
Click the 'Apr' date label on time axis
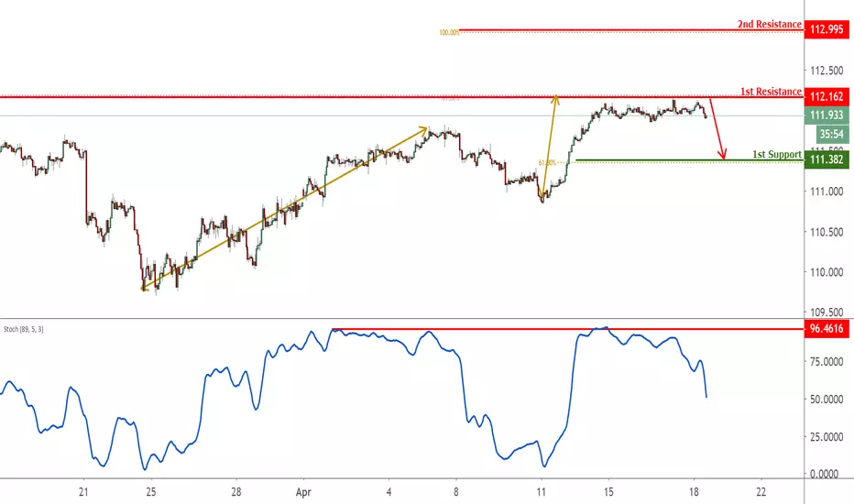click(x=303, y=492)
